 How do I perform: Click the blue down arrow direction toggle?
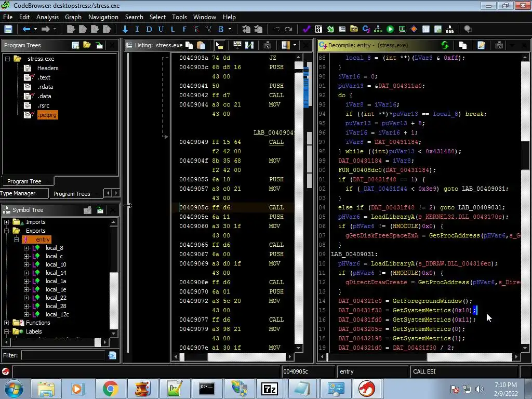point(125,29)
